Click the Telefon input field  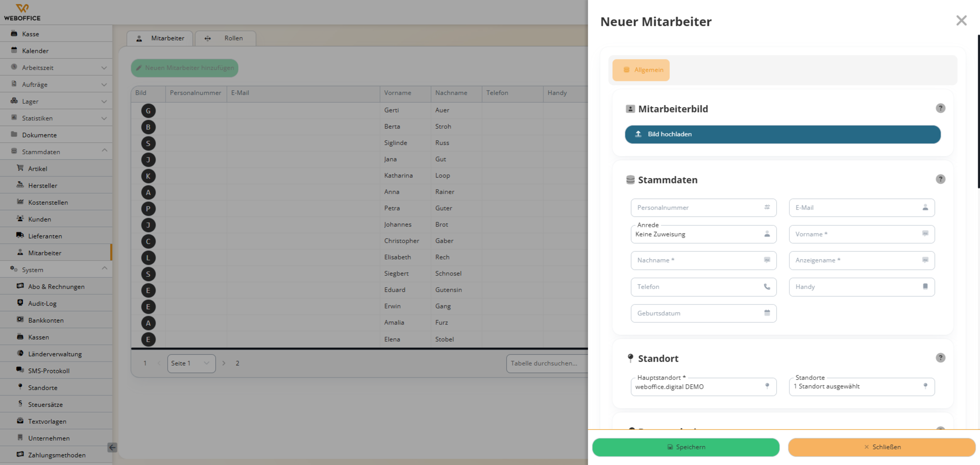(x=703, y=287)
